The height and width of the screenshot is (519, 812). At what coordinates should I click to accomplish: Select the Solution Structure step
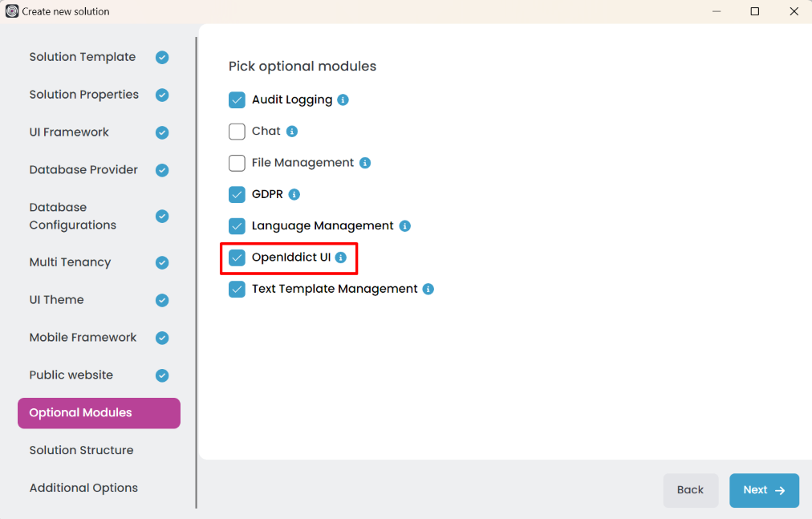coord(81,450)
